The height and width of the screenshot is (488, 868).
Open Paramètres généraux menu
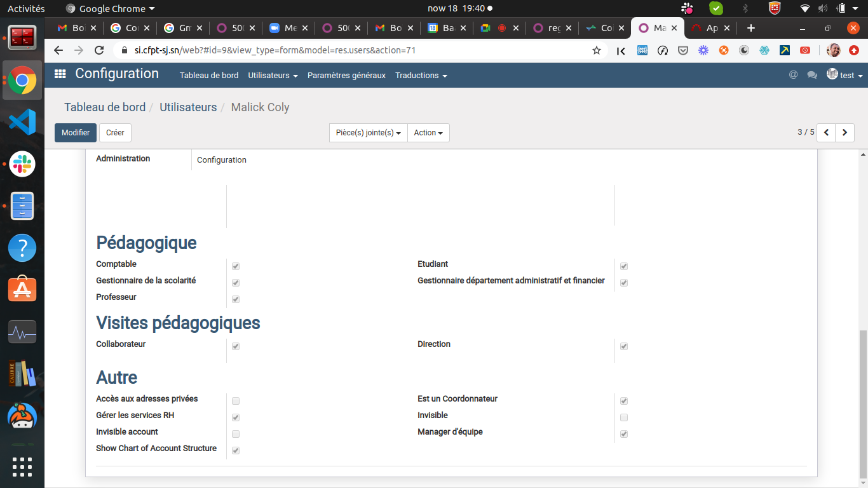pos(346,75)
